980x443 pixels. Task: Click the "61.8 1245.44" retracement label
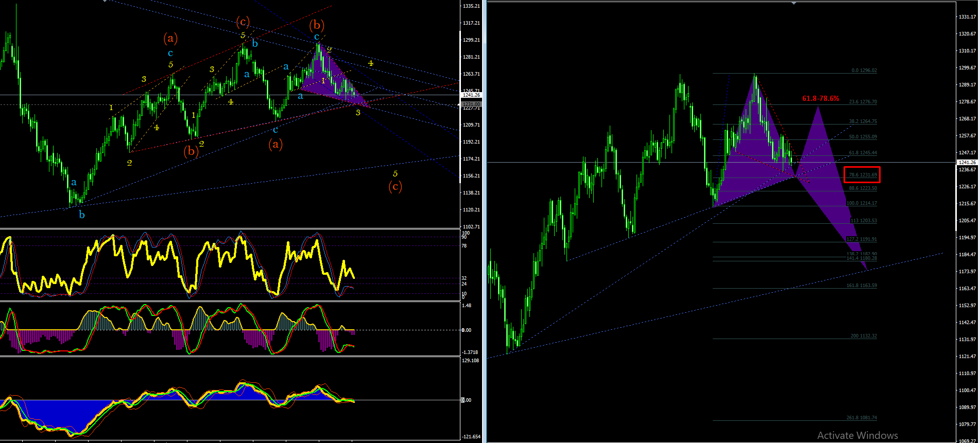click(863, 153)
